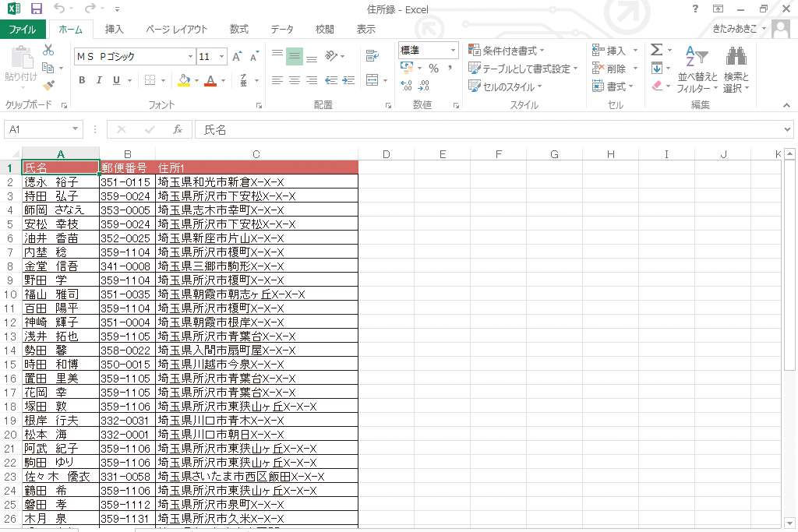Toggle wrap text in cell
Screen dimensions: 798x532
(373, 56)
